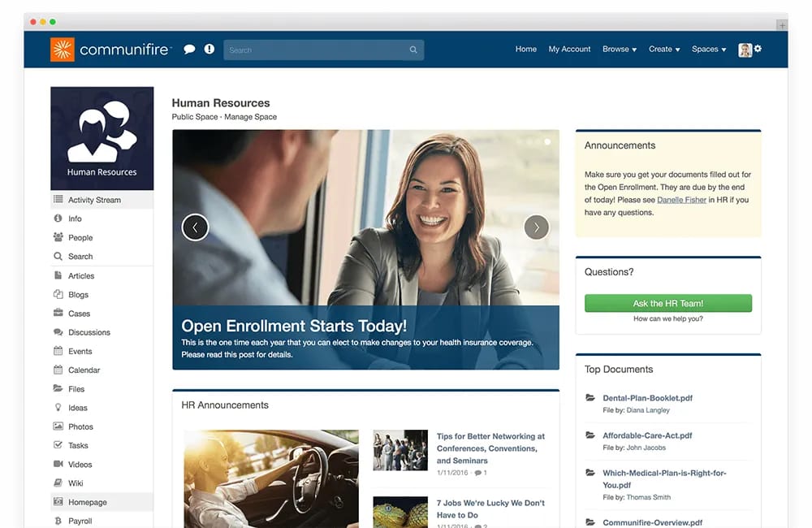Image resolution: width=812 pixels, height=528 pixels.
Task: Focus the header Search input field
Action: [324, 50]
